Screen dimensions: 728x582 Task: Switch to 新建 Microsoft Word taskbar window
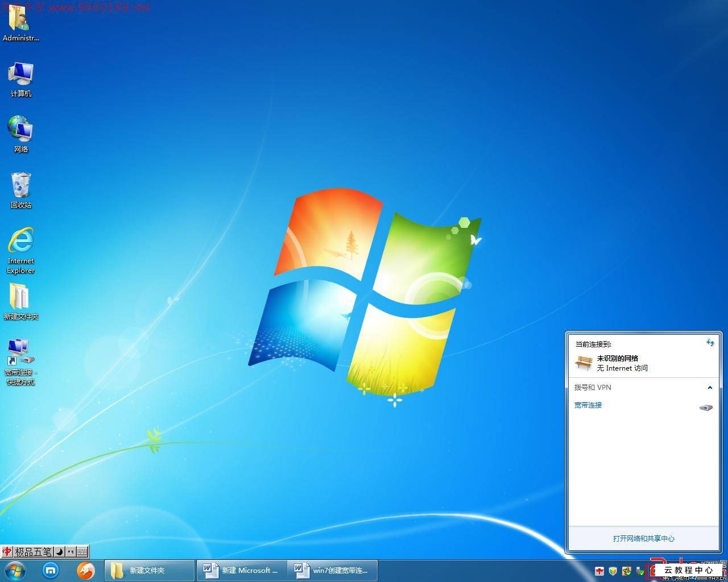tap(242, 570)
